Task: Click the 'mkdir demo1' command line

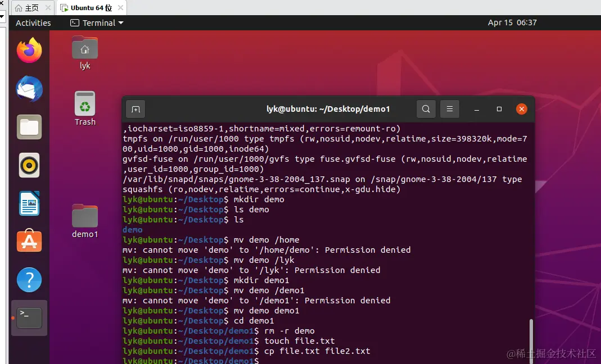Action: tap(206, 280)
